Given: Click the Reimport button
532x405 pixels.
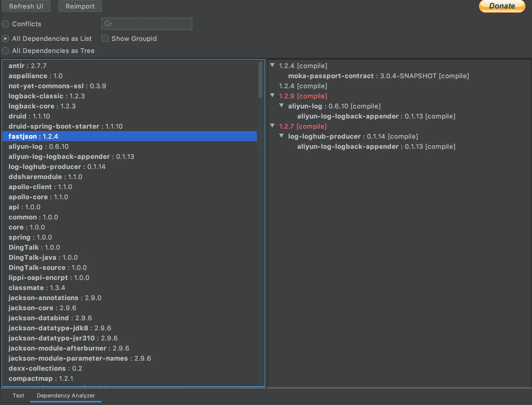Looking at the screenshot, I should tap(80, 6).
